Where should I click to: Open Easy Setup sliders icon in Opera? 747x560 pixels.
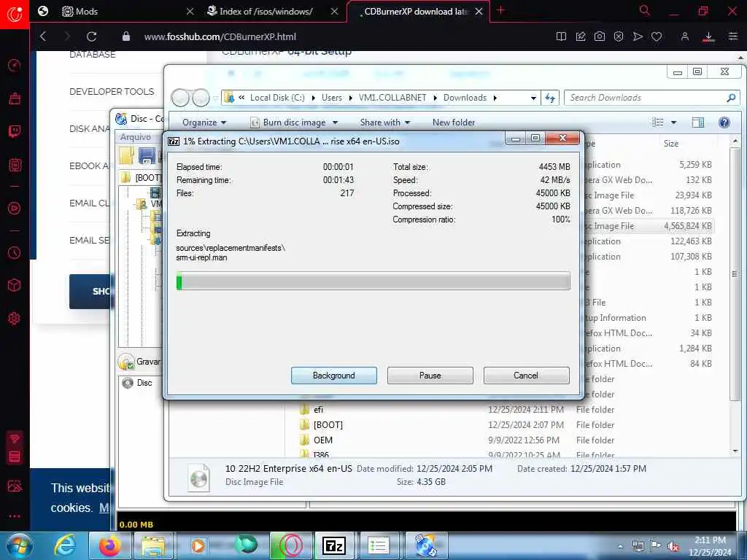(732, 36)
